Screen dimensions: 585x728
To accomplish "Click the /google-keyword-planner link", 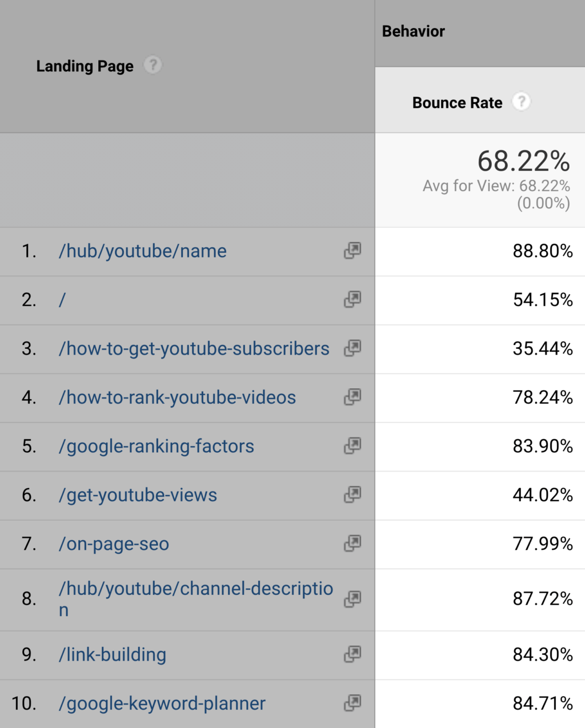I will click(x=162, y=703).
